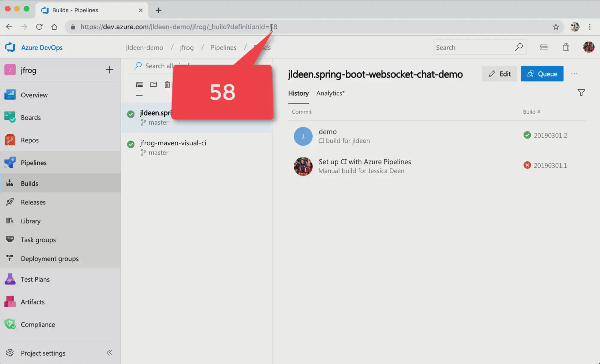The height and width of the screenshot is (364, 600).
Task: Click the trash icon above the build list
Action: pos(167,85)
